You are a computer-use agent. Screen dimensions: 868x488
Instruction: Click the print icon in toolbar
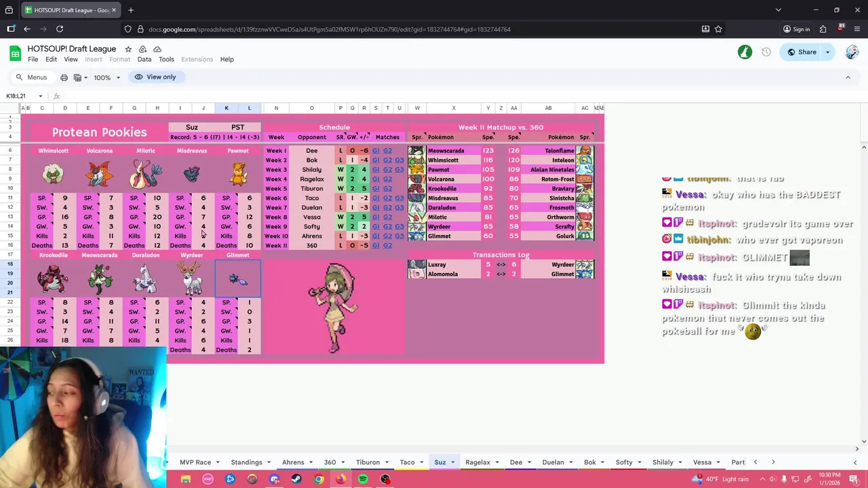(x=64, y=77)
